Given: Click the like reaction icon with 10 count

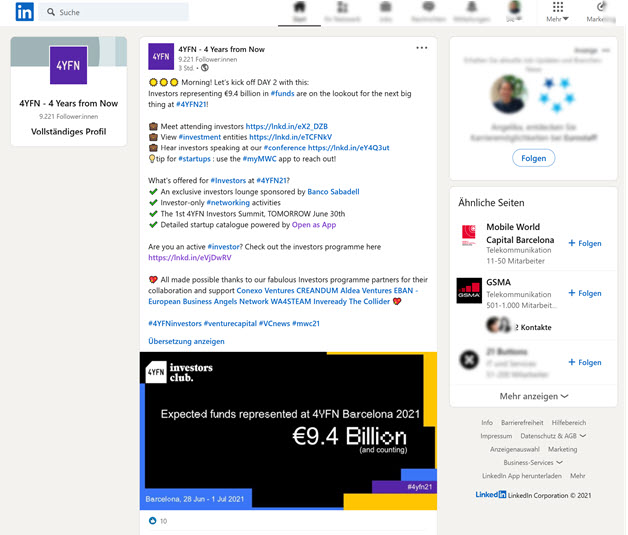Looking at the screenshot, I should point(152,521).
